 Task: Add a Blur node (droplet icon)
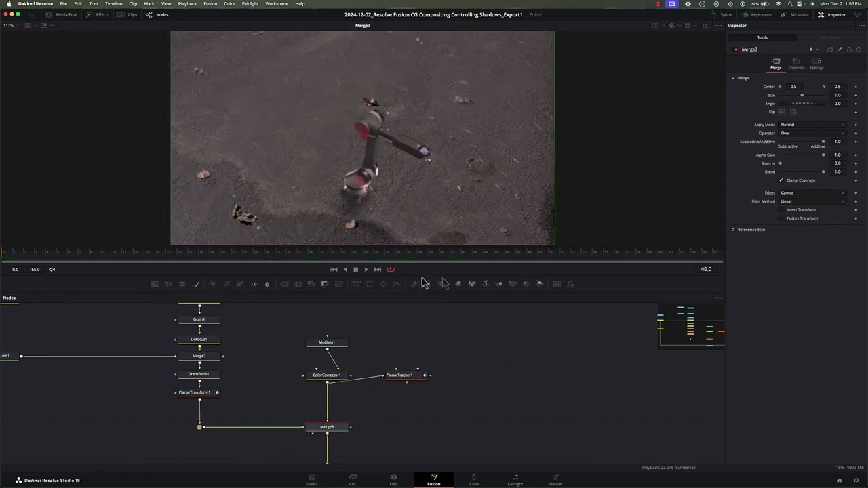click(267, 284)
